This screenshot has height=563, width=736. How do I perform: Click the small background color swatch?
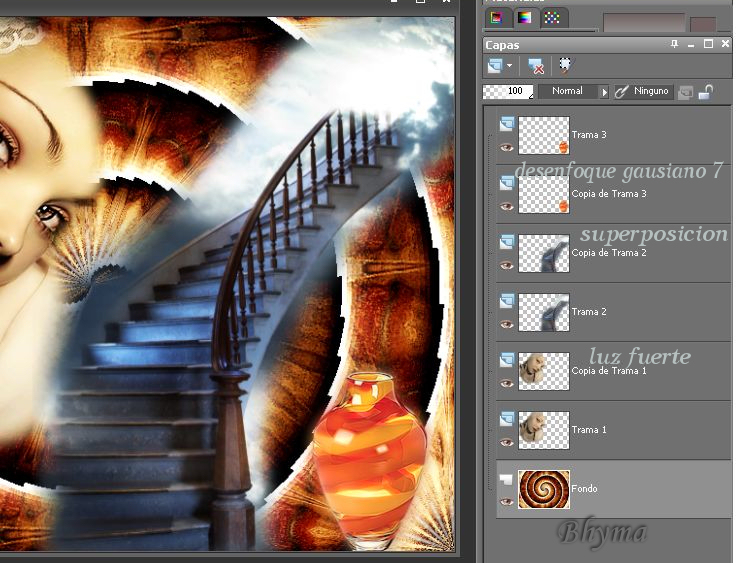coord(703,24)
